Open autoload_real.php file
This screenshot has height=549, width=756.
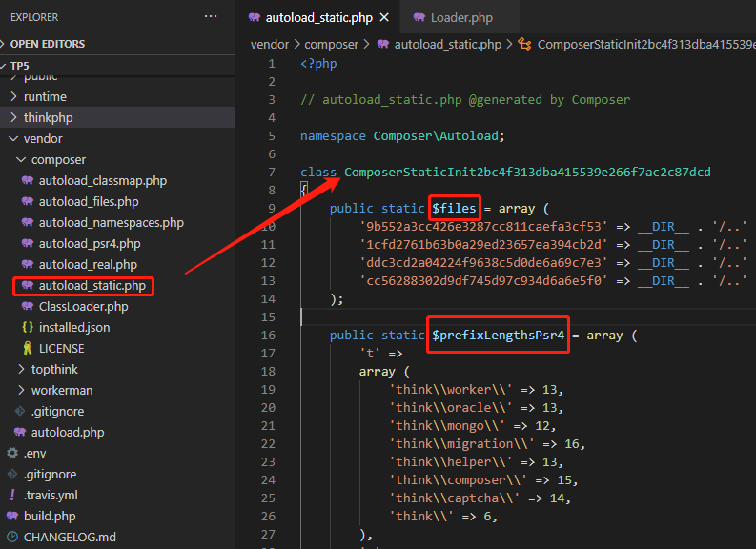(x=88, y=265)
